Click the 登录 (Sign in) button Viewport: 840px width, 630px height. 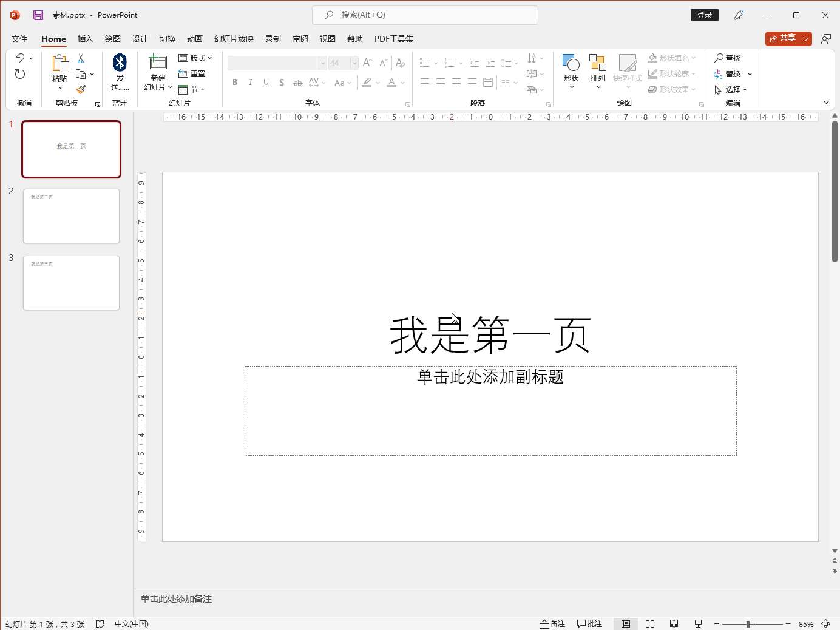click(x=705, y=15)
